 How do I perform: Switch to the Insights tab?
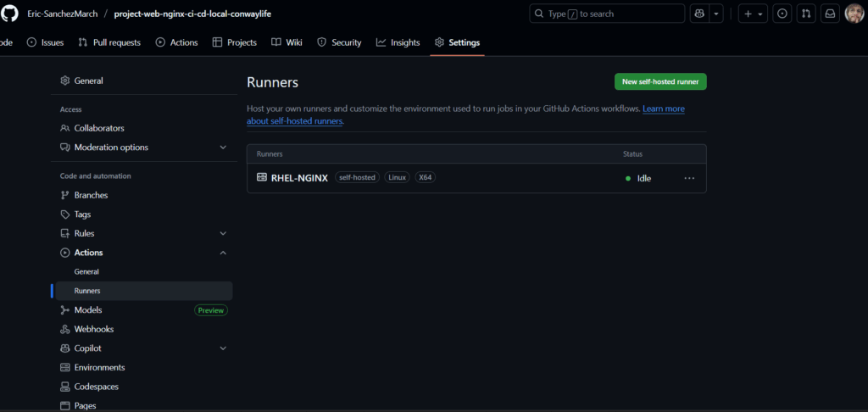(x=398, y=42)
